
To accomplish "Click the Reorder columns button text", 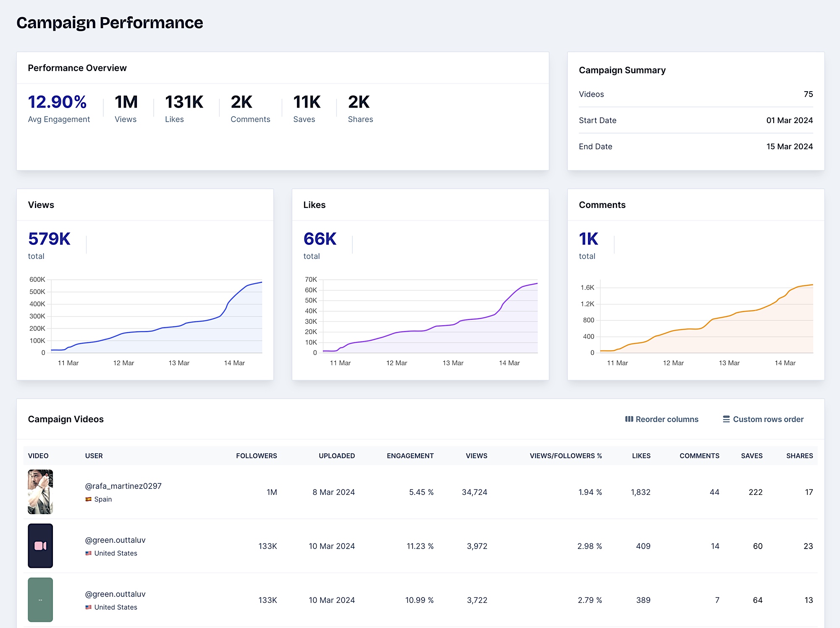I will 667,419.
